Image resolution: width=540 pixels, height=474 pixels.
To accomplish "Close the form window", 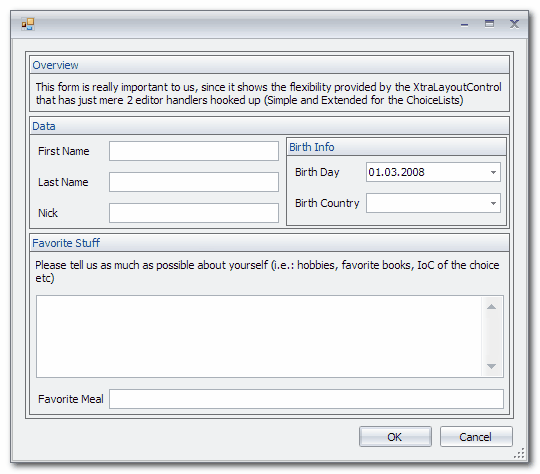I will click(x=514, y=24).
